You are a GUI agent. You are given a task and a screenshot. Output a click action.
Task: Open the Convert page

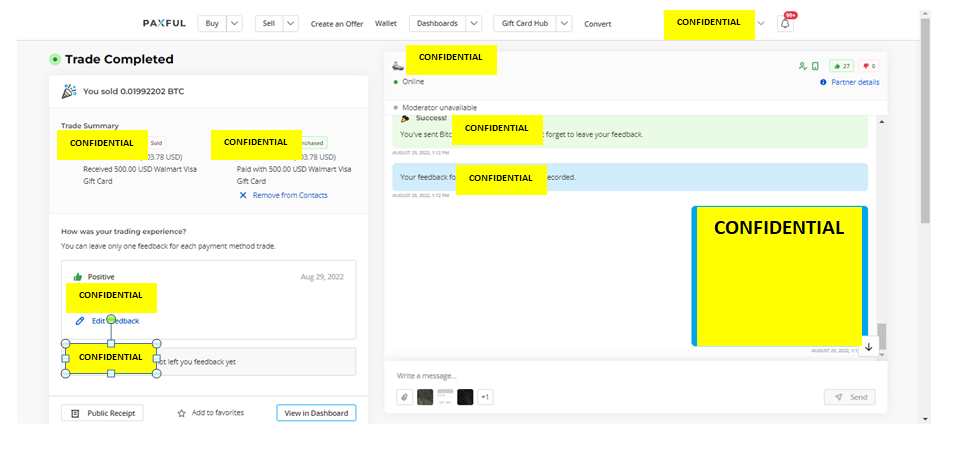click(598, 24)
